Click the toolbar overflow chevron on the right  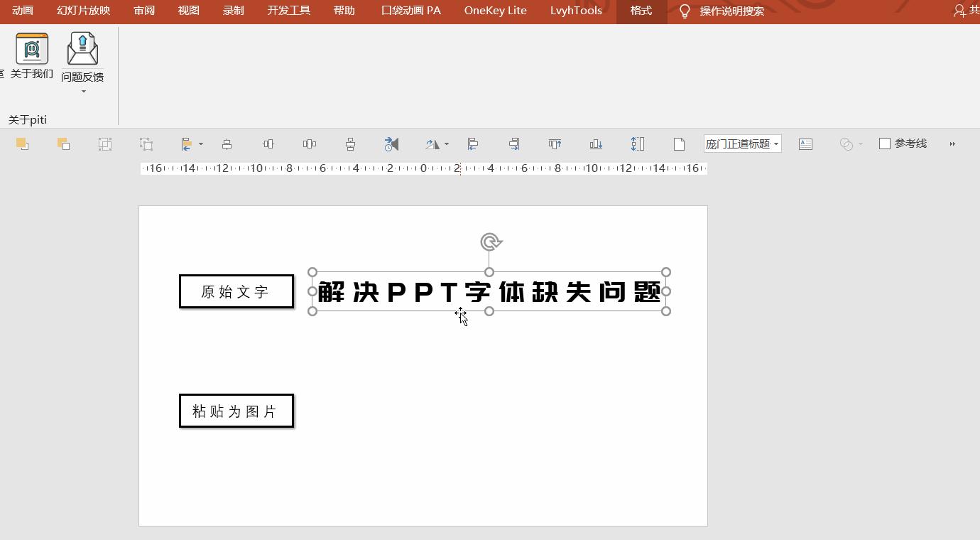pos(952,144)
